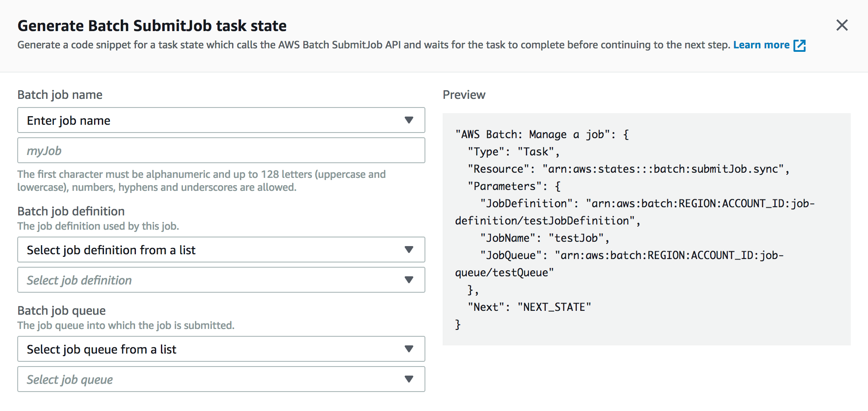
Task: Open 'Select job definition from a list' dropdown
Action: (221, 250)
